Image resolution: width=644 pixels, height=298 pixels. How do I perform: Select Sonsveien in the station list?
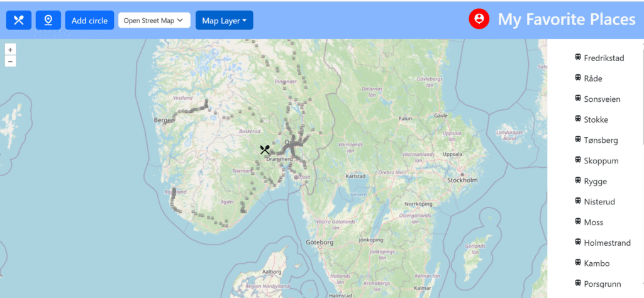(x=602, y=99)
